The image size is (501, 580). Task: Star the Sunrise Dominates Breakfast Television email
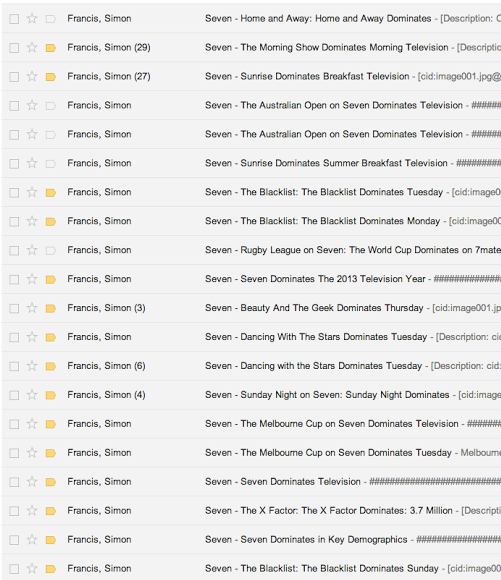pos(32,76)
